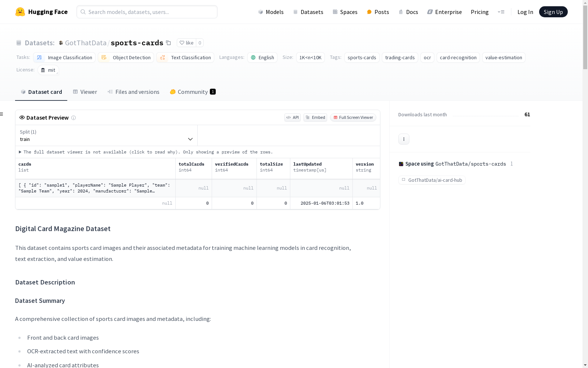Screen dimensions: 588x368
Task: Click the 2025-01-06T03:01:53 timestamp cell
Action: (x=321, y=203)
